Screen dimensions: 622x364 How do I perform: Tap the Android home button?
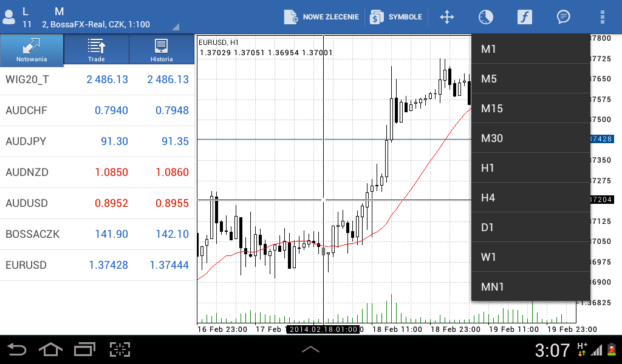[x=51, y=349]
